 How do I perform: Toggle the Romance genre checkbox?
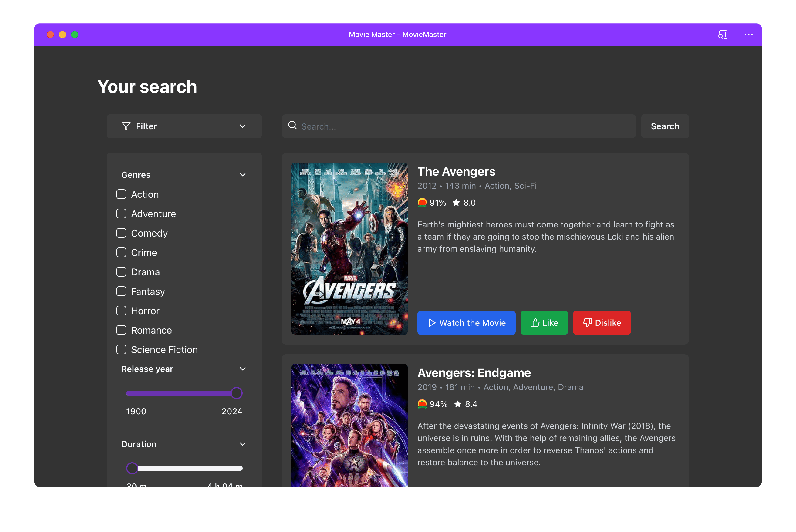click(x=121, y=330)
